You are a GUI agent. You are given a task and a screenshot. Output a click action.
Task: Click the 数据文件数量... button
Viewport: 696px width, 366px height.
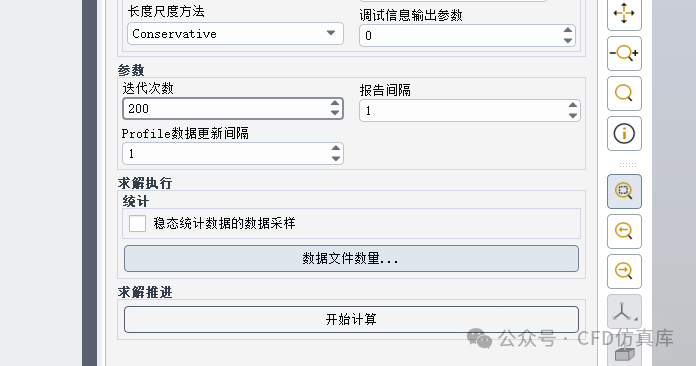(351, 258)
